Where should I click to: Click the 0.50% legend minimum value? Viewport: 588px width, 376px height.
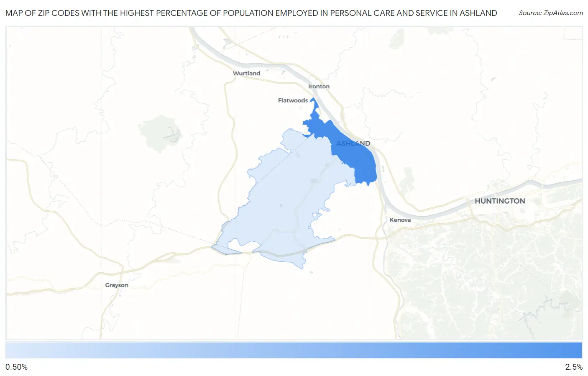point(16,367)
